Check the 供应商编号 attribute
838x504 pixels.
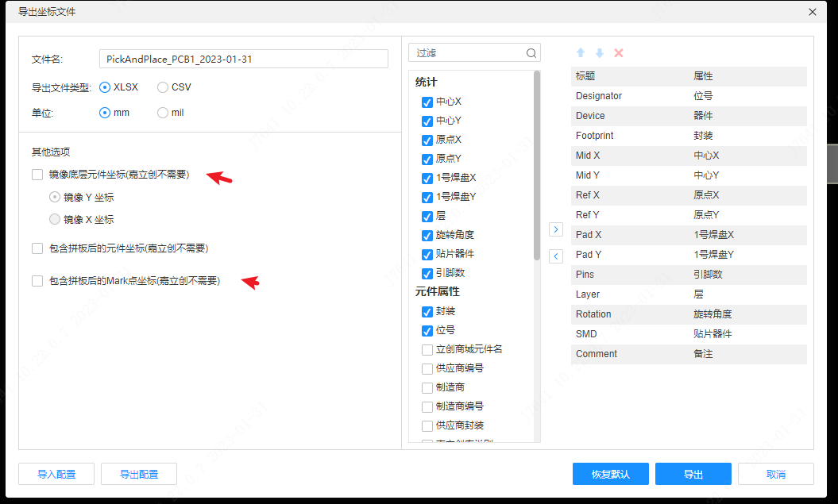(427, 367)
